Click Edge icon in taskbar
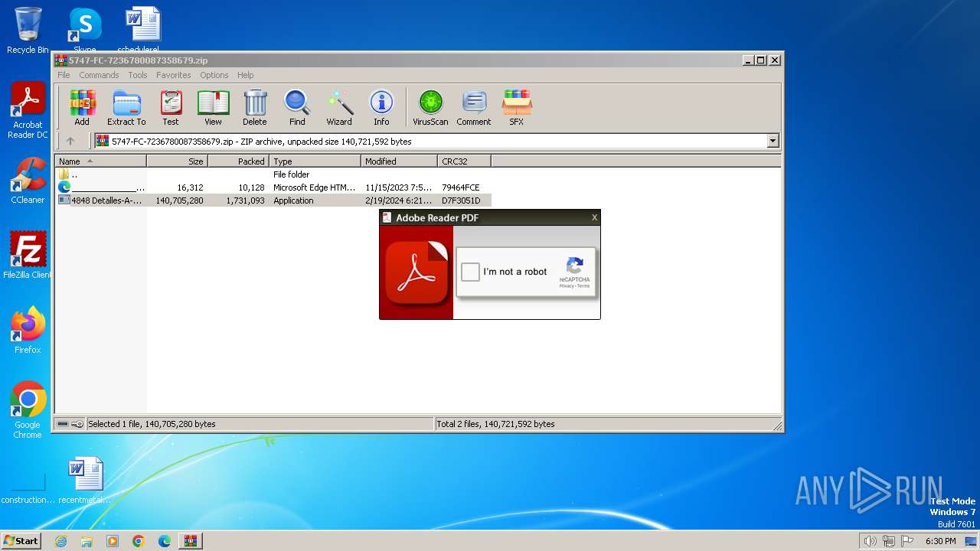Viewport: 980px width, 551px height. click(x=165, y=541)
